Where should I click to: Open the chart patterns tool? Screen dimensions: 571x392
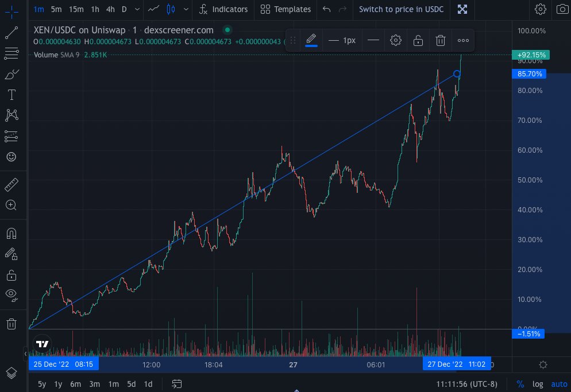coord(11,115)
